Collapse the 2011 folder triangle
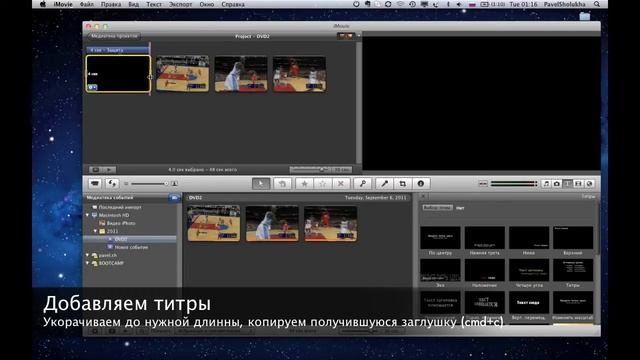 coord(96,231)
